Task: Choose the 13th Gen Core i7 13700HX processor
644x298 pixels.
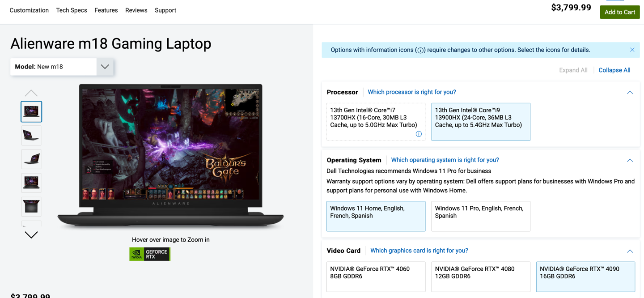Action: click(376, 122)
